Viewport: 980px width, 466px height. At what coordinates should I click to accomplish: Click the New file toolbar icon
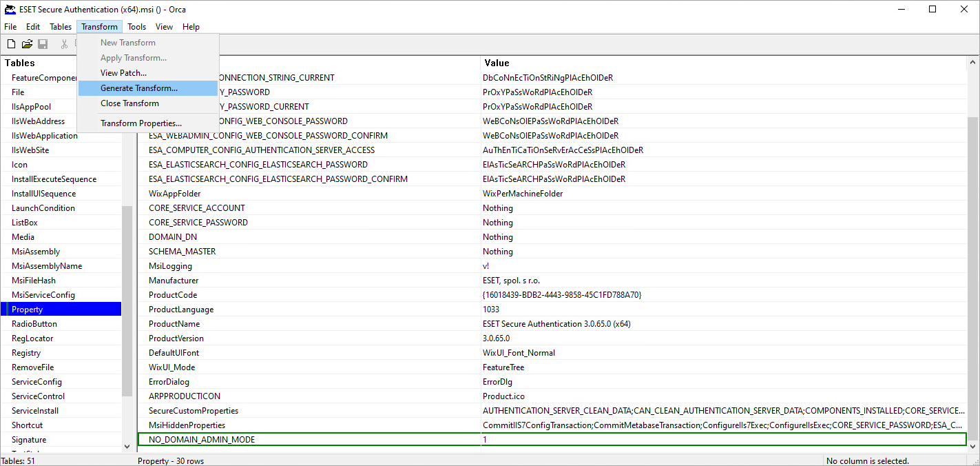point(11,44)
